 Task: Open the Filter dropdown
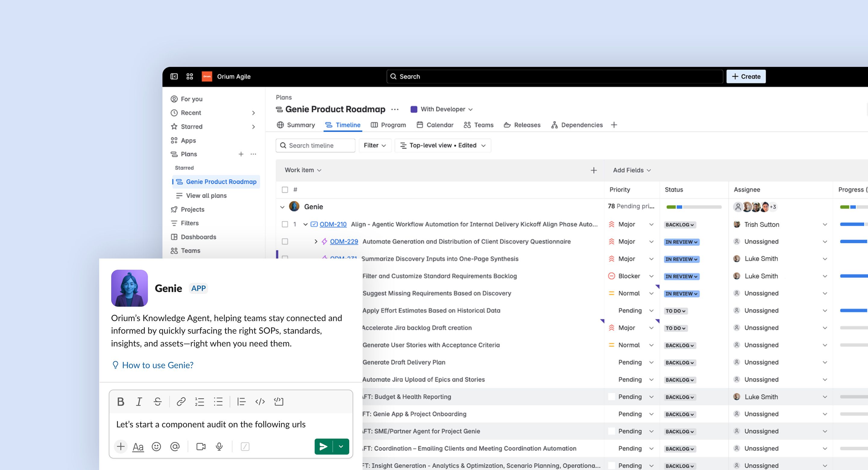tap(375, 145)
